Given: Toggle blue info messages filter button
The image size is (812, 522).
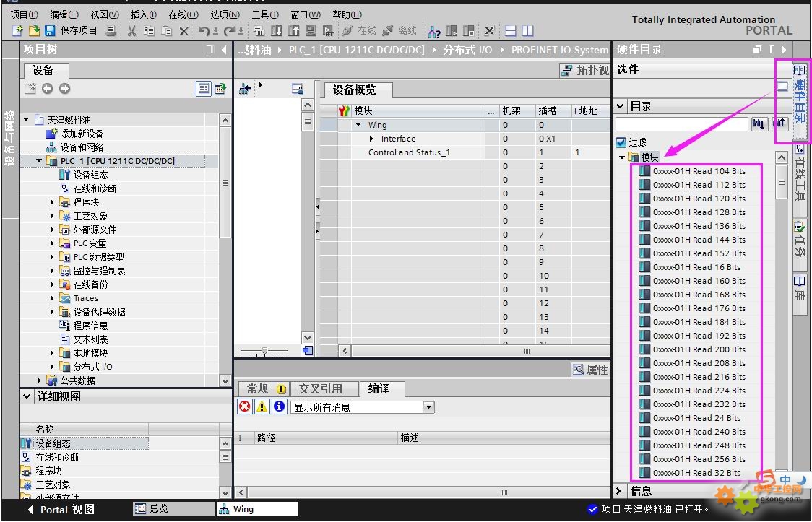Looking at the screenshot, I should [279, 406].
